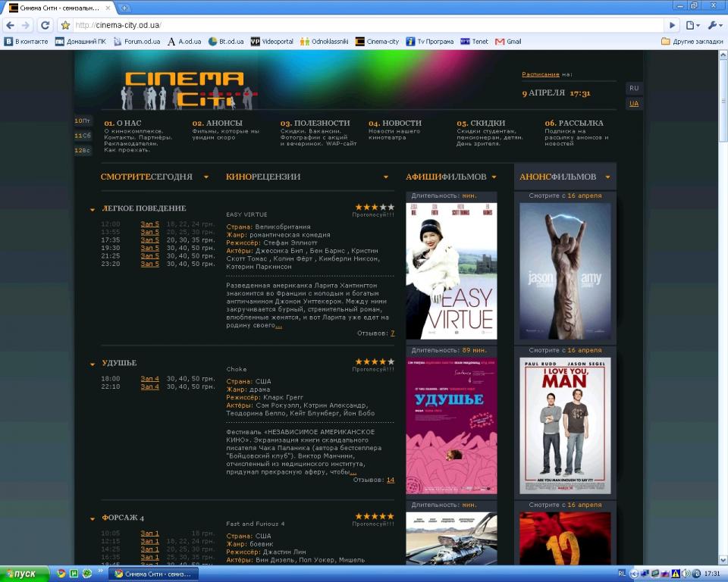
Task: Rate Choke with the stars
Action: 375,361
